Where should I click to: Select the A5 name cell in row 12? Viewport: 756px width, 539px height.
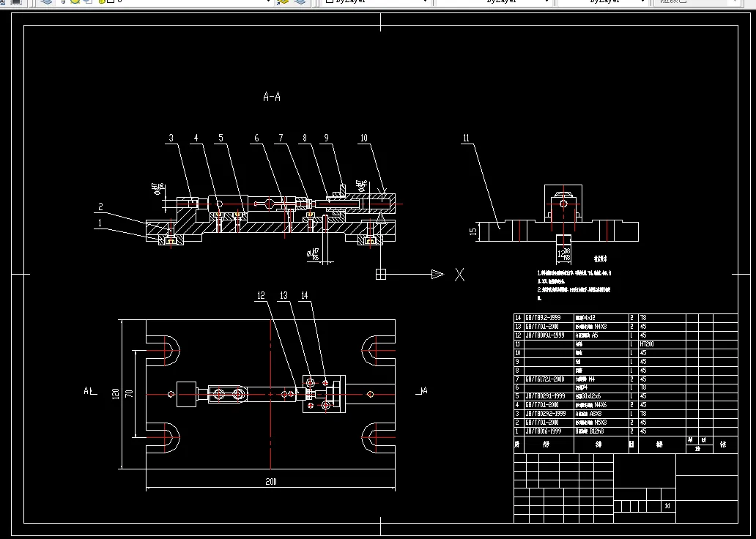pos(601,335)
